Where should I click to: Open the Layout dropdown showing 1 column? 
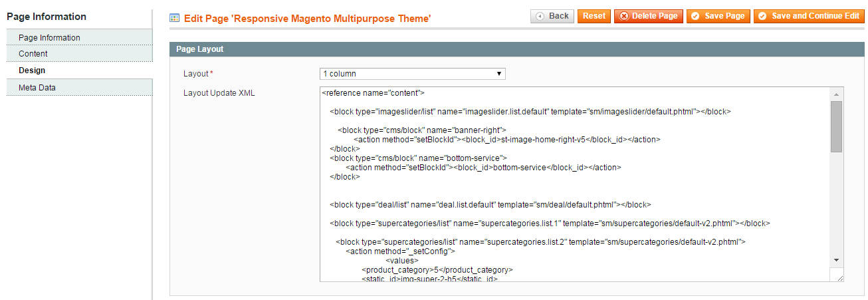pos(412,74)
